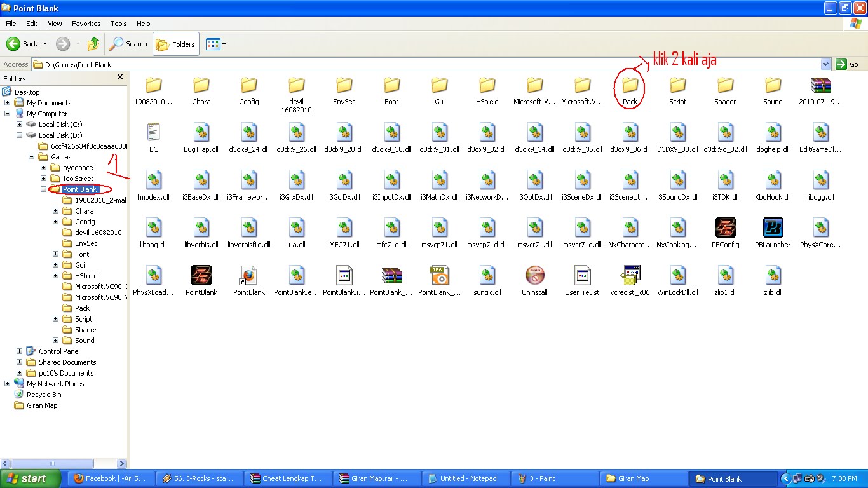
Task: Click the Search toolbar button
Action: point(128,44)
